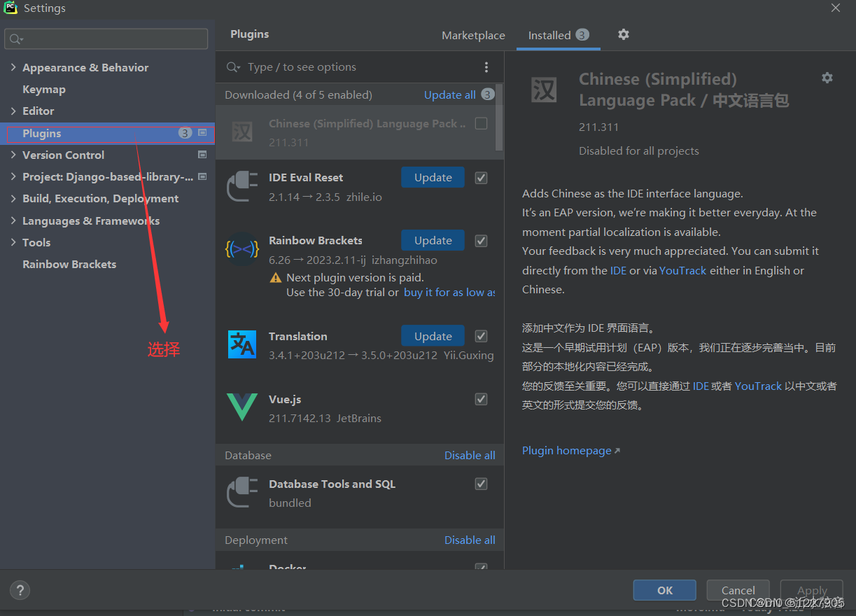Viewport: 856px width, 616px height.
Task: Click Update all for downloaded plugins
Action: tap(449, 94)
